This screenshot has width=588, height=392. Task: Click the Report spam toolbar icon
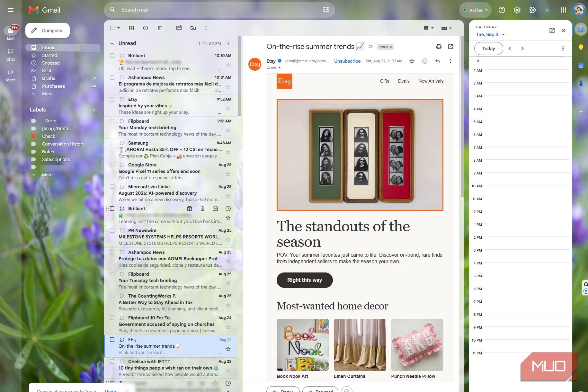click(x=146, y=28)
